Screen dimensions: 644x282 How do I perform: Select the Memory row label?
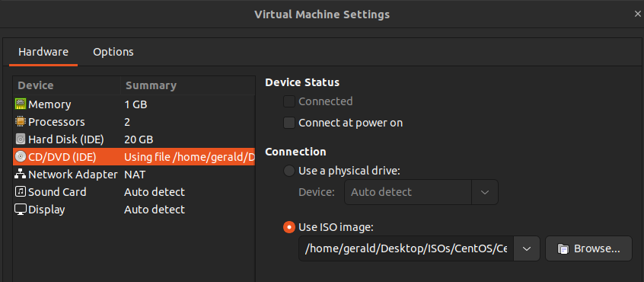49,104
